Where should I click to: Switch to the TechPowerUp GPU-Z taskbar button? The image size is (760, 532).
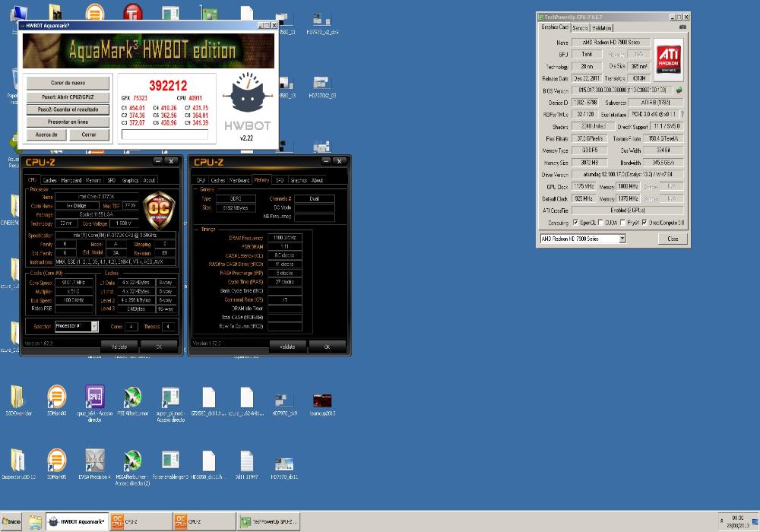pos(269,522)
